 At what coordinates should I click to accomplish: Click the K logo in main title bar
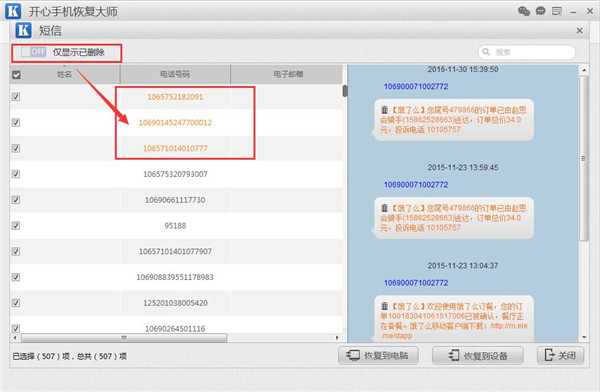pyautogui.click(x=13, y=11)
